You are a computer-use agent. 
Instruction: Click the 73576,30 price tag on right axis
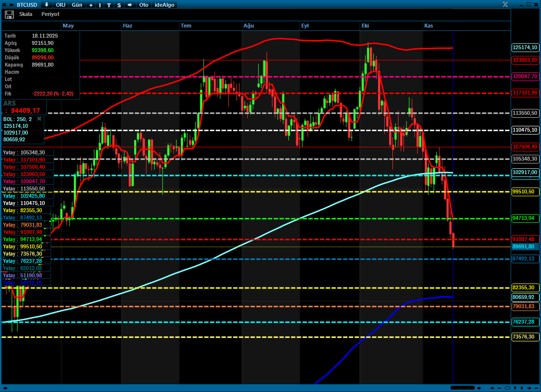[x=525, y=337]
